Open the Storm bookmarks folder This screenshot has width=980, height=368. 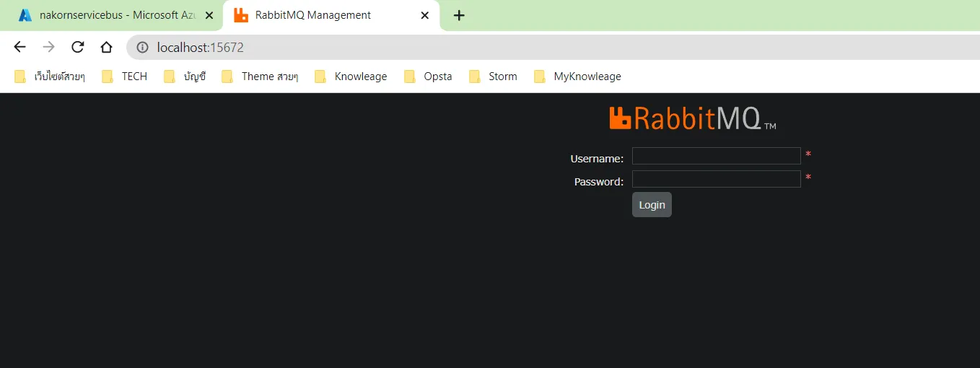click(493, 76)
